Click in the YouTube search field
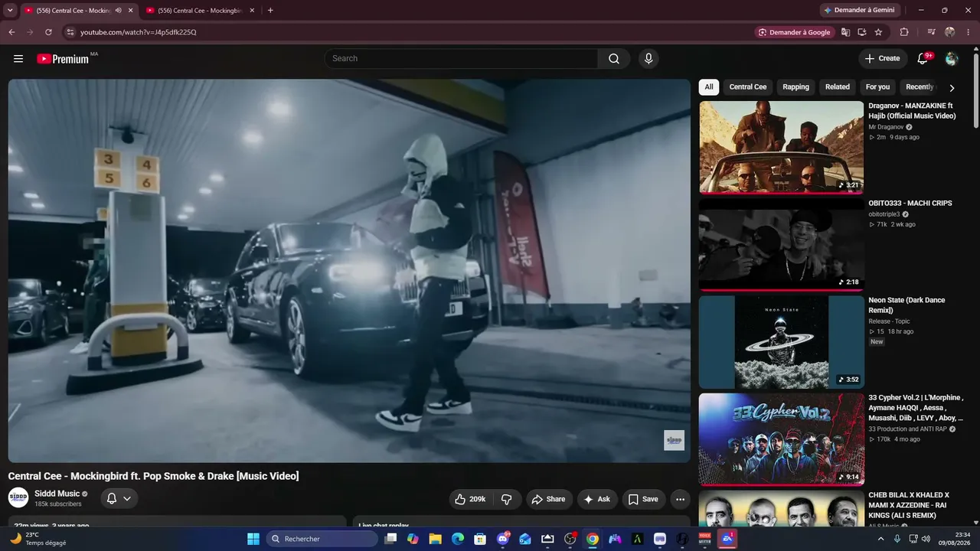This screenshot has width=980, height=551. 462,59
